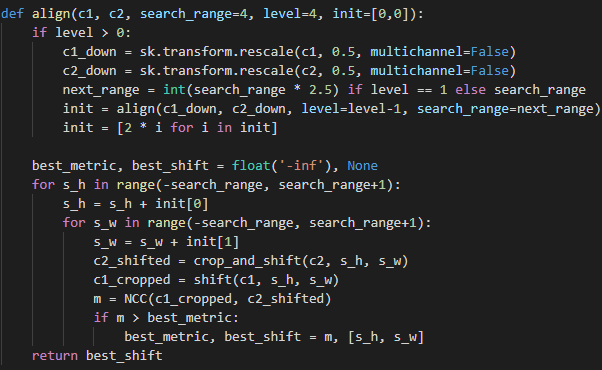This screenshot has height=370, width=602.
Task: Click the search_range=4 parameter in definition
Action: coord(194,14)
